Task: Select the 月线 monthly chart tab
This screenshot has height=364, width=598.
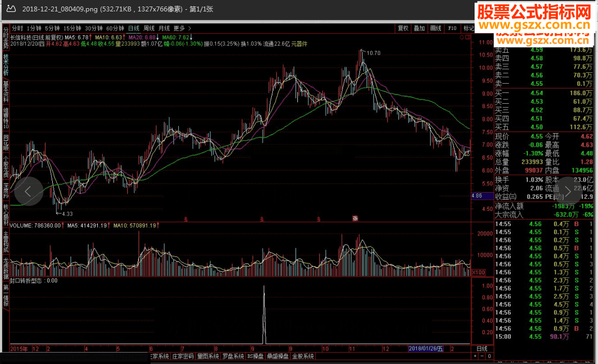Action: click(x=164, y=28)
